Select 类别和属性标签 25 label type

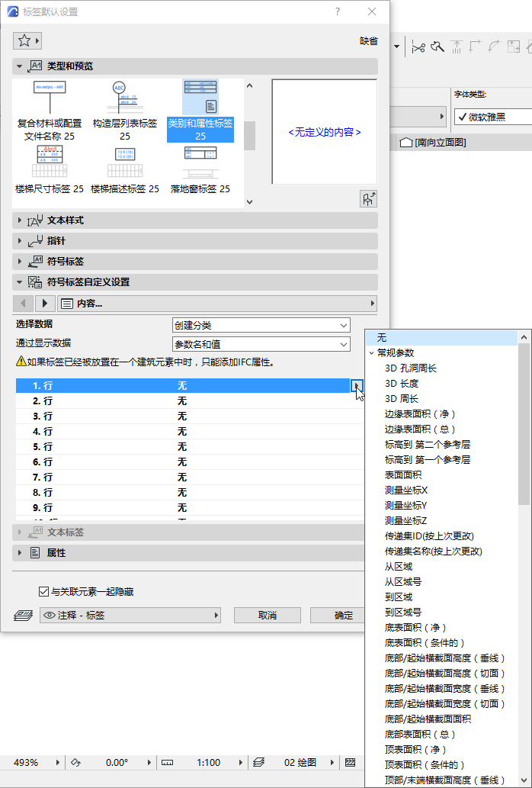point(200,111)
